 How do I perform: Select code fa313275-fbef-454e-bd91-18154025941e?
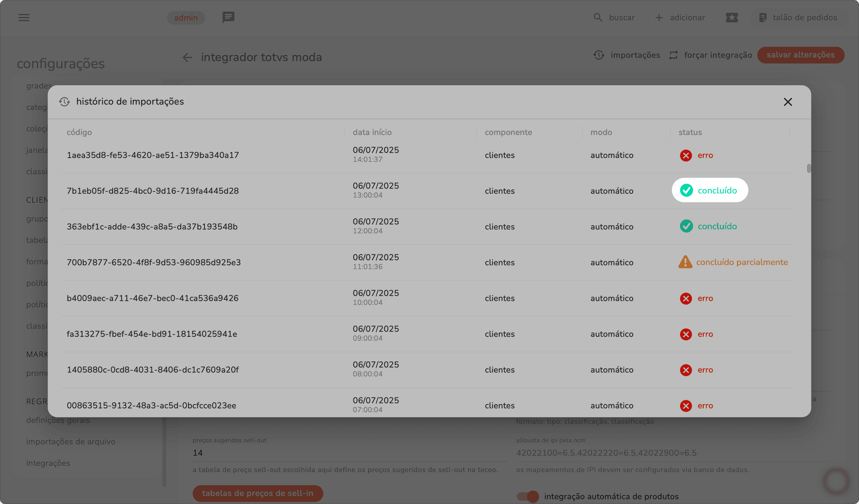coord(152,334)
